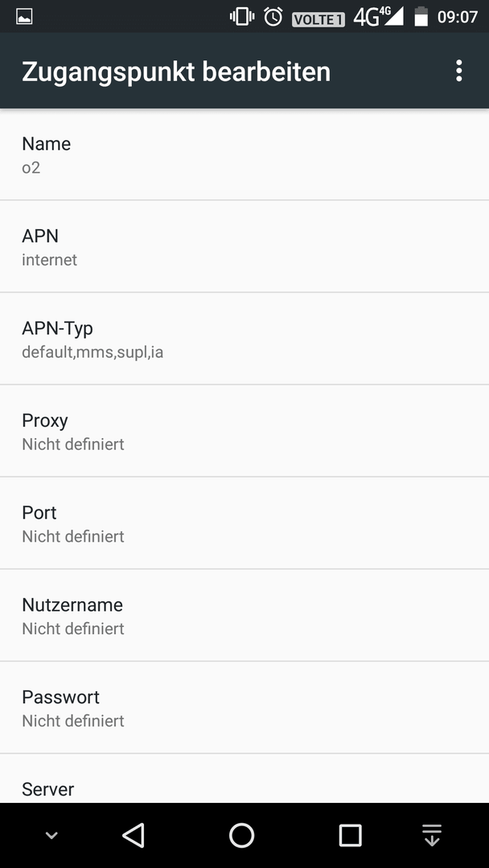
Task: Tap the home circle navigation button
Action: [x=242, y=835]
